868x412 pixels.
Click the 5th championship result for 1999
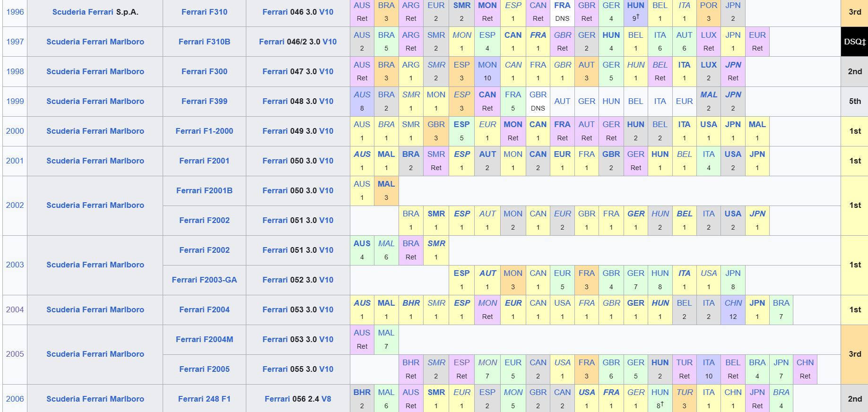[854, 101]
